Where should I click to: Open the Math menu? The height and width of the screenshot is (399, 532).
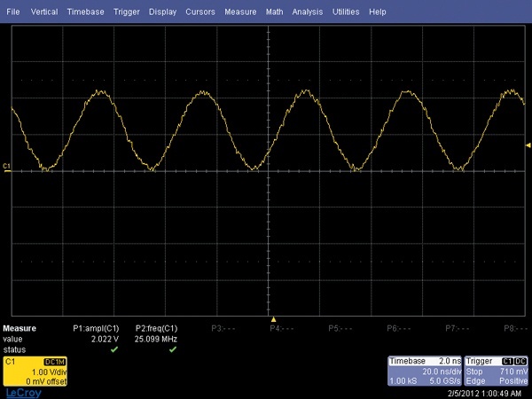point(275,13)
